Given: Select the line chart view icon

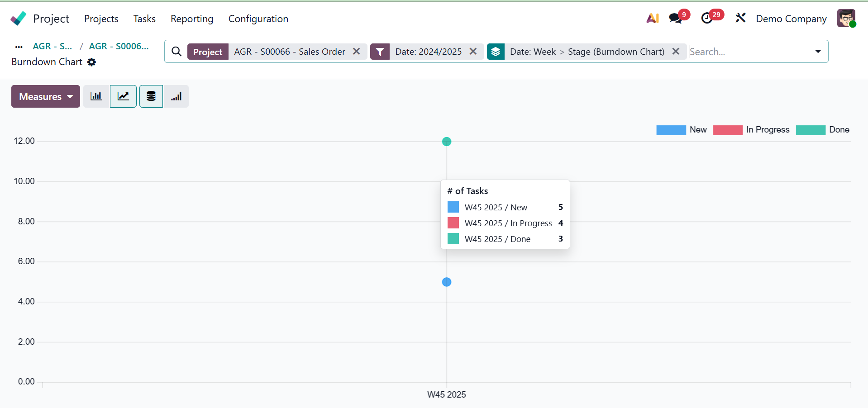Looking at the screenshot, I should (x=123, y=96).
